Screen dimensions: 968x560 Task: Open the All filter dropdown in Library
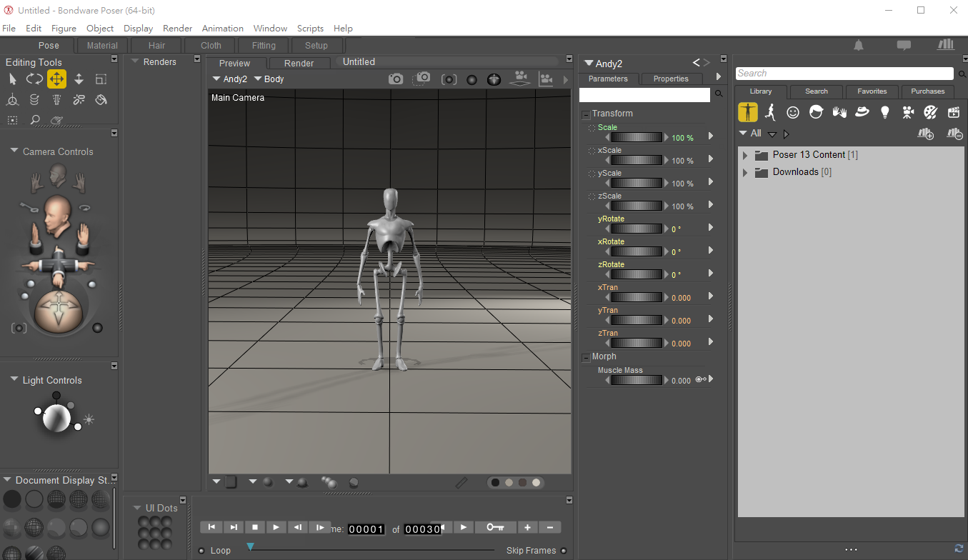click(x=750, y=134)
